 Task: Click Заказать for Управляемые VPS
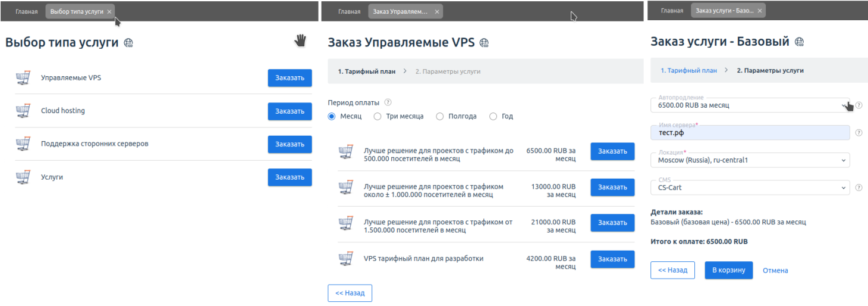coord(290,78)
